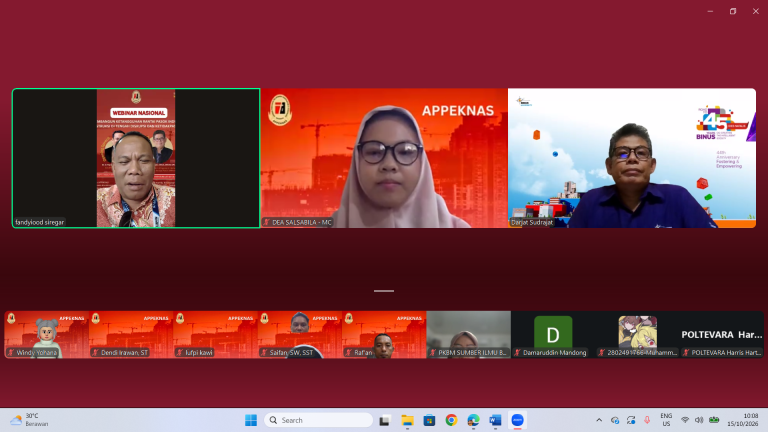Open the clock and date 15/10/2026

[x=743, y=420]
